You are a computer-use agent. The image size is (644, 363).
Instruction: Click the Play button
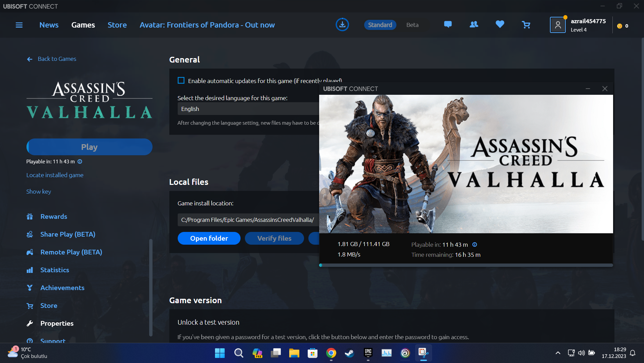click(89, 147)
